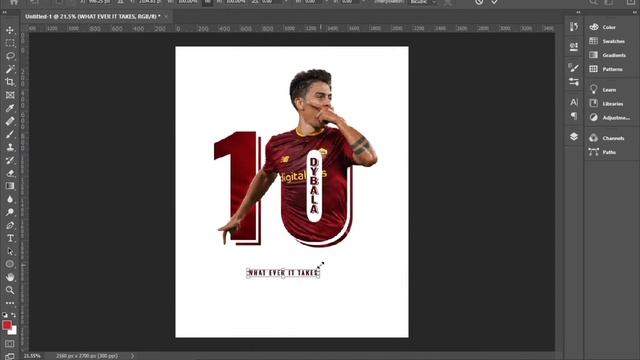Select the Dodge tool

click(10, 212)
